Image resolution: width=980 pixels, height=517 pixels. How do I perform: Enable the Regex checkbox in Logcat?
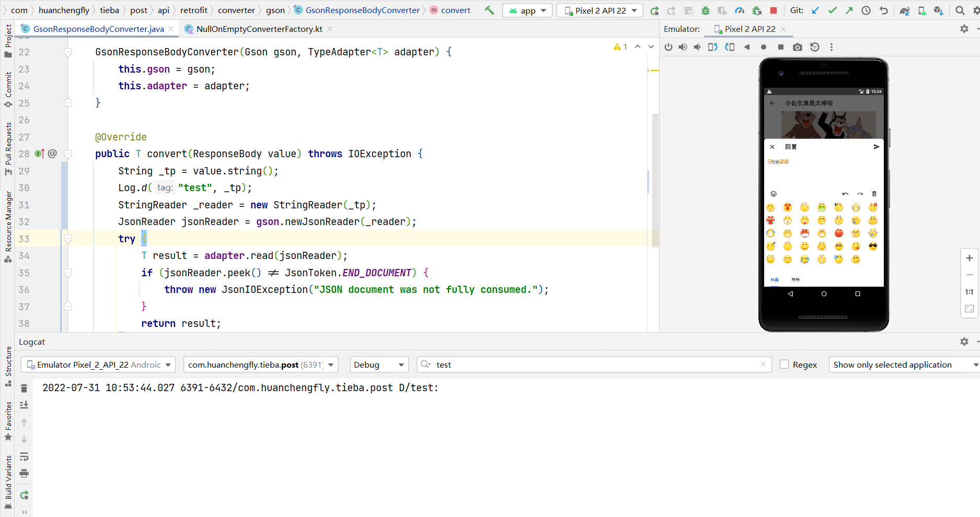(x=785, y=365)
